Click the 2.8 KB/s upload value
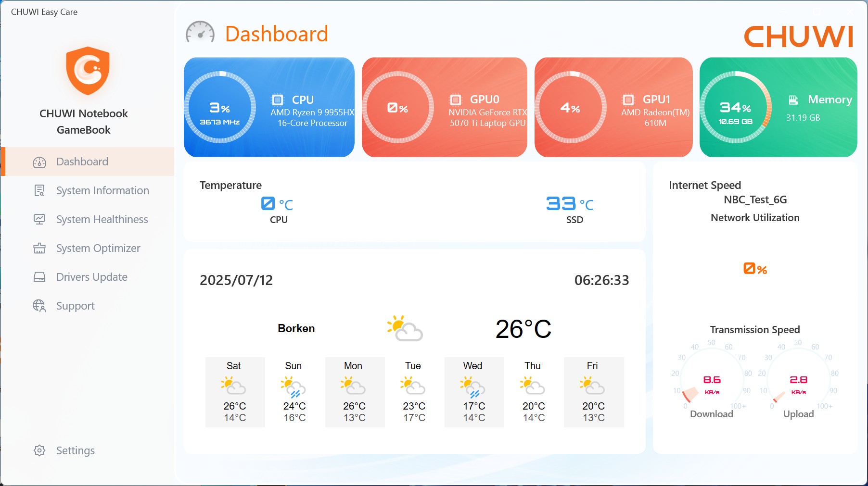Viewport: 868px width, 486px height. [x=799, y=385]
